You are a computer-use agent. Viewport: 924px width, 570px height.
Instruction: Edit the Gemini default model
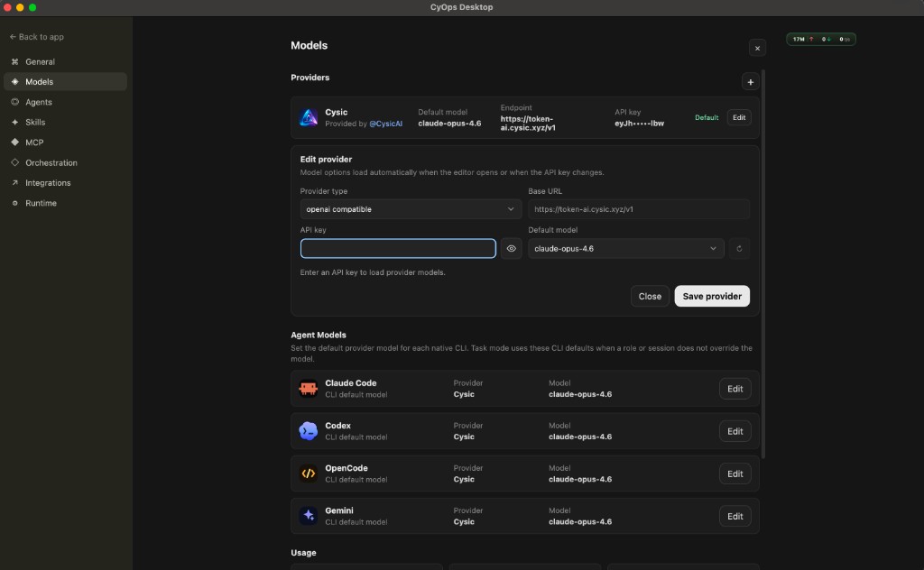coord(735,516)
